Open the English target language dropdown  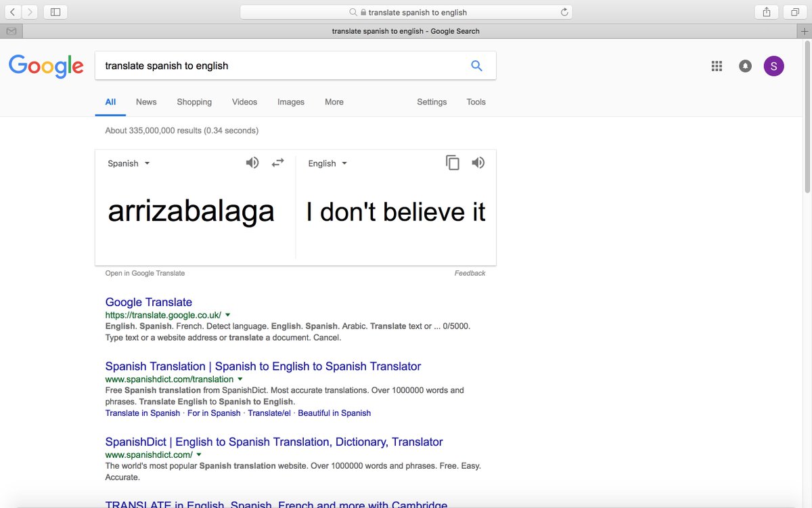(x=328, y=163)
